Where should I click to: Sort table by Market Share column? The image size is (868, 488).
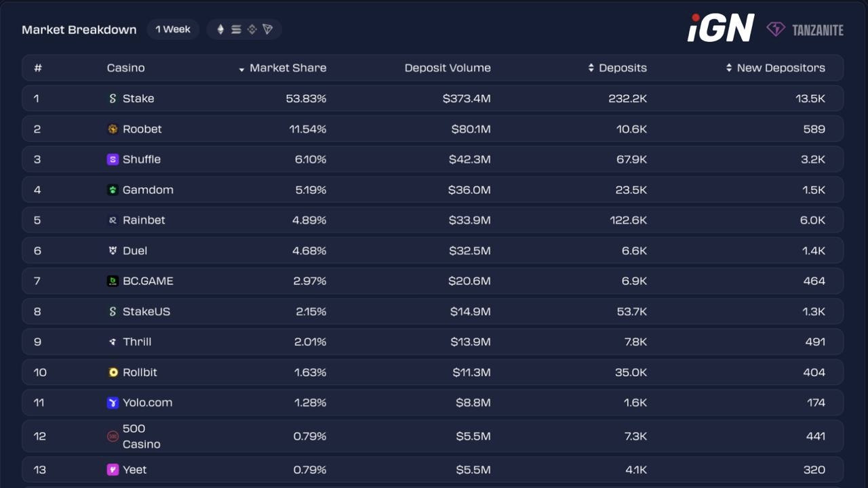287,68
